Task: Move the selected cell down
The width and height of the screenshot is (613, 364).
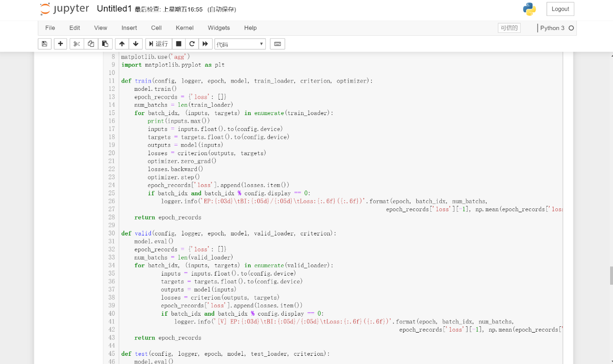Action: 136,44
